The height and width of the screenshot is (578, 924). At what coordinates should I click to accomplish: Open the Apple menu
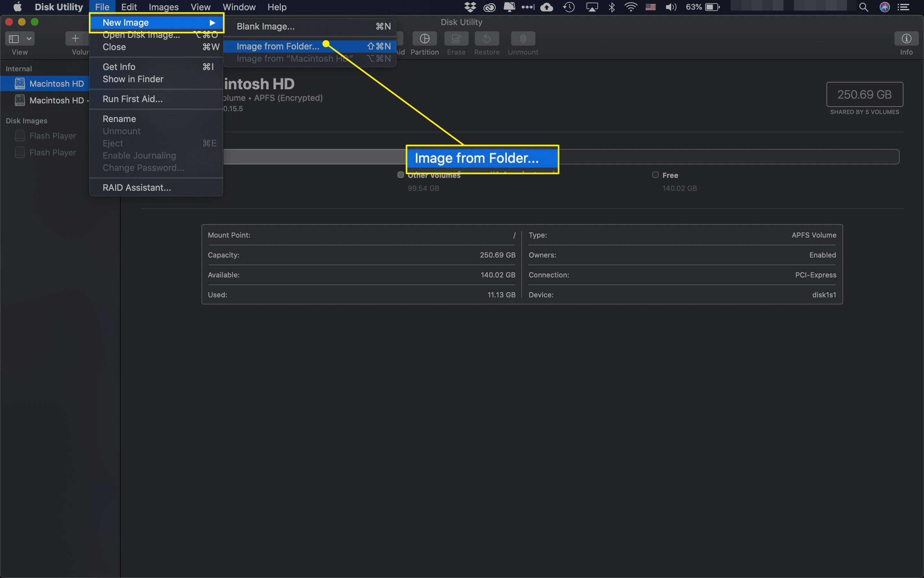(17, 7)
